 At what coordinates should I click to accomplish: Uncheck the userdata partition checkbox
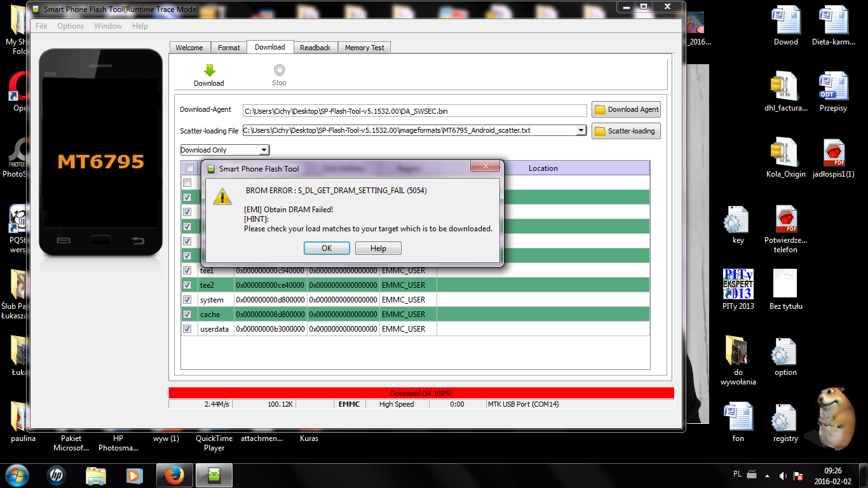point(187,329)
